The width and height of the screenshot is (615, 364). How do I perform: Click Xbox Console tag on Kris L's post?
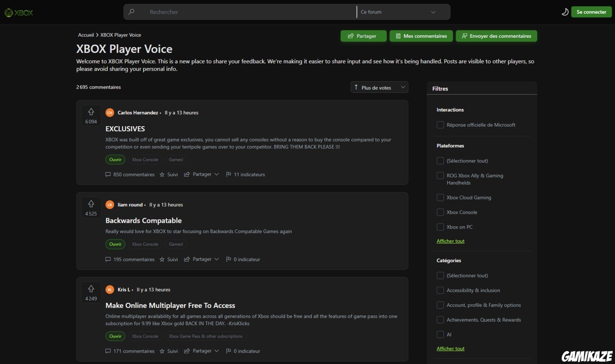tap(145, 336)
